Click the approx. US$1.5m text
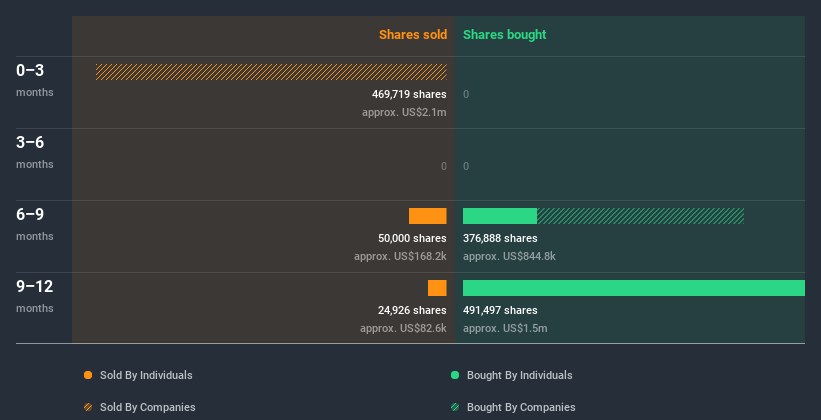The image size is (821, 420). point(505,328)
